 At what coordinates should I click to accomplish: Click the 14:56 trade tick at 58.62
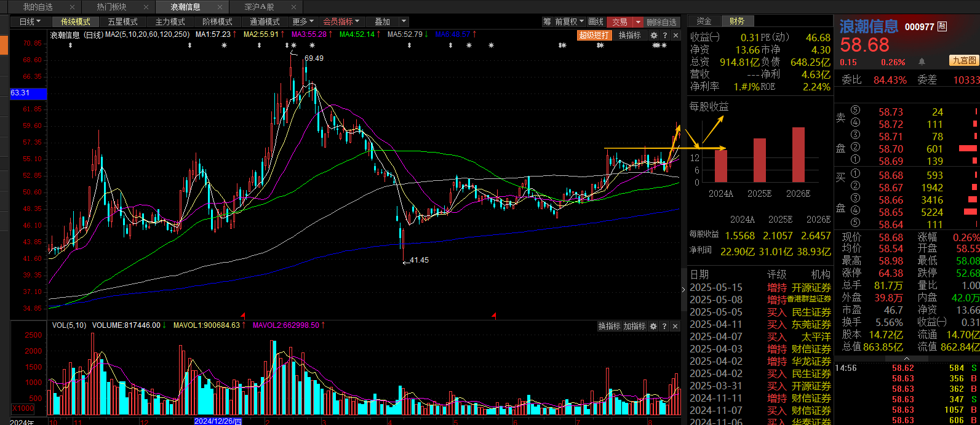click(906, 368)
